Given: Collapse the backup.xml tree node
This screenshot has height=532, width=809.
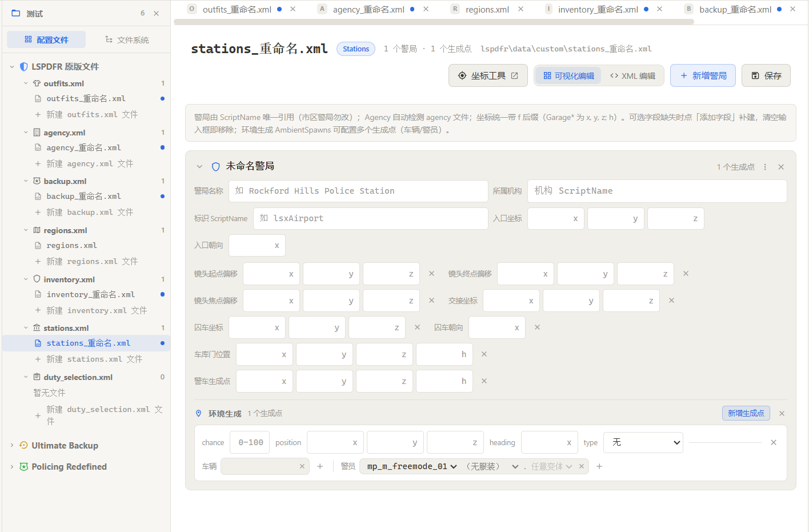Looking at the screenshot, I should click(x=26, y=181).
